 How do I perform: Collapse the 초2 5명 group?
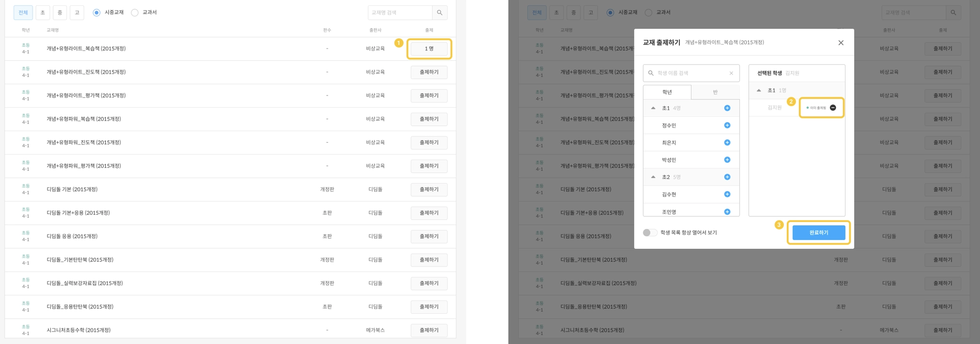tap(653, 177)
